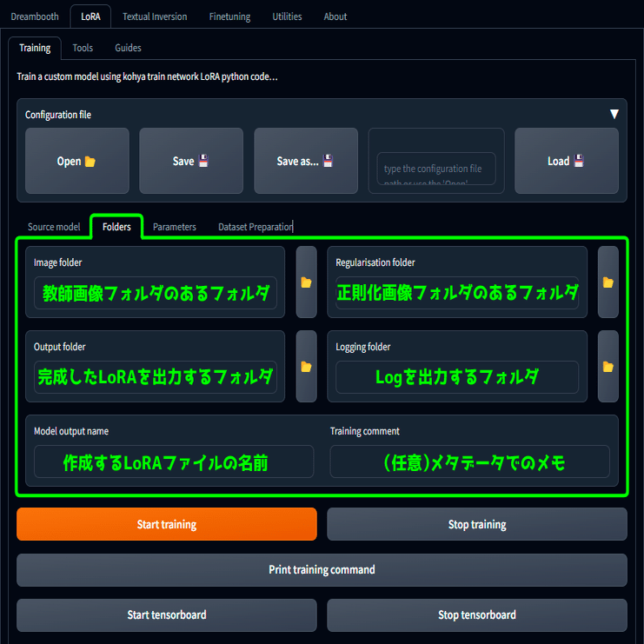
Task: Click the Model output name field
Action: tap(174, 461)
